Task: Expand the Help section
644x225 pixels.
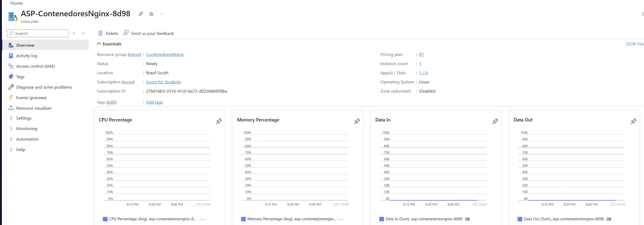Action: click(11, 149)
